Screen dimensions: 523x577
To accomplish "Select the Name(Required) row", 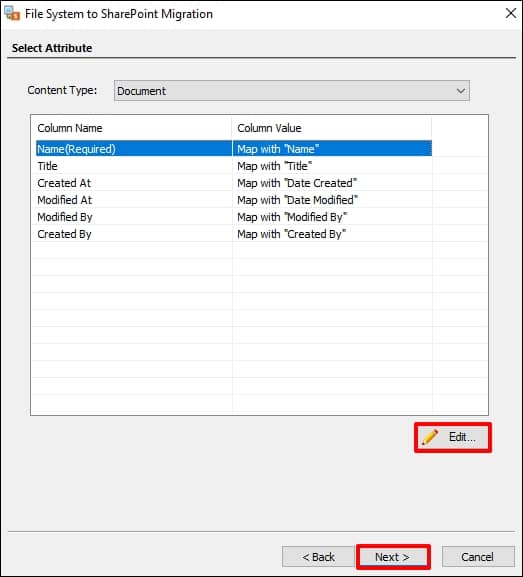I will point(234,149).
